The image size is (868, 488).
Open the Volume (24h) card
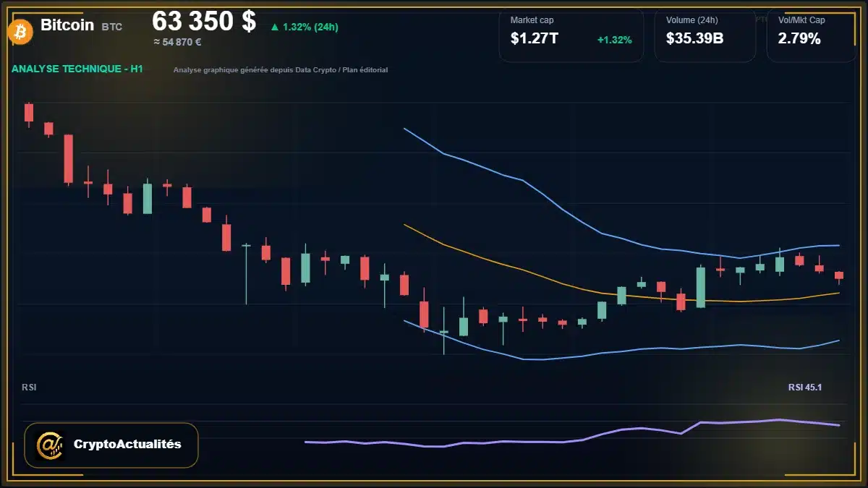(705, 35)
